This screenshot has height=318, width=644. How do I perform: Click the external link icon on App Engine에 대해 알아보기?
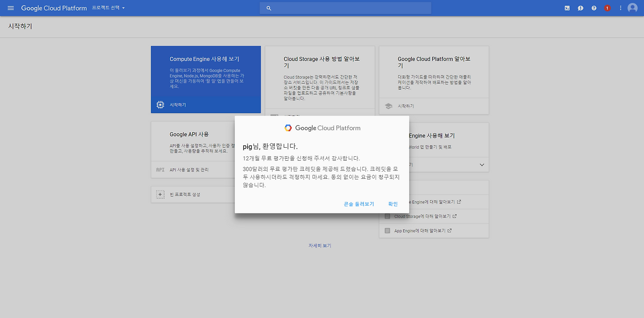coord(450,230)
